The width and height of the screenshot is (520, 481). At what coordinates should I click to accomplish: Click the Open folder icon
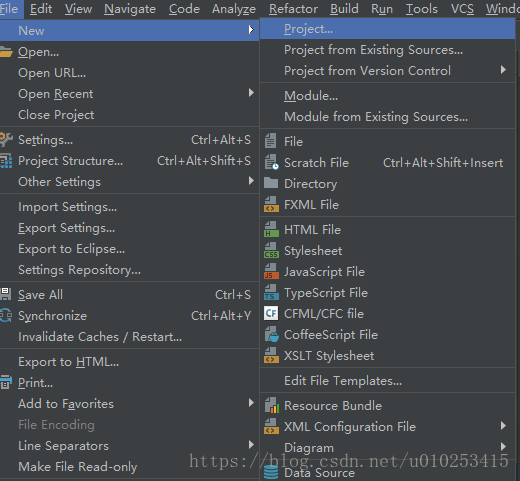[6, 52]
